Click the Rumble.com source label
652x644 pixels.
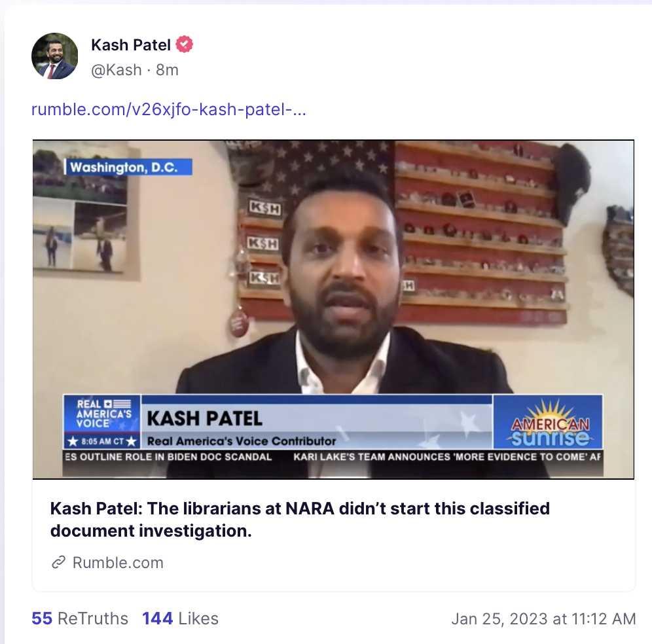tap(118, 562)
